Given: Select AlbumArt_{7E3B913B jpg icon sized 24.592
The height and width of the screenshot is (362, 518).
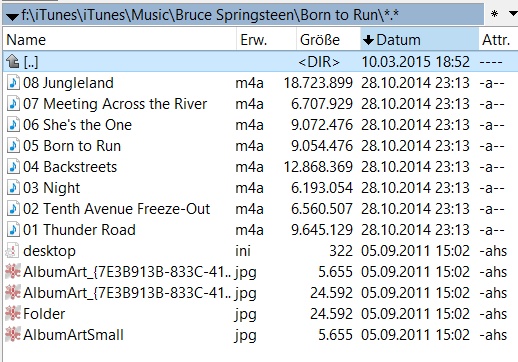Looking at the screenshot, I should (x=13, y=293).
